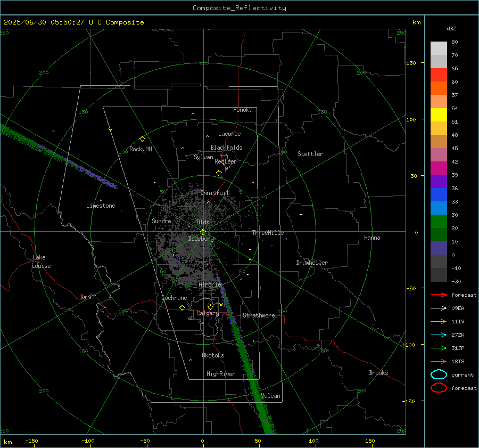Pick the purple 36-39 dBZ swatch
479x448 pixels.
[x=439, y=181]
